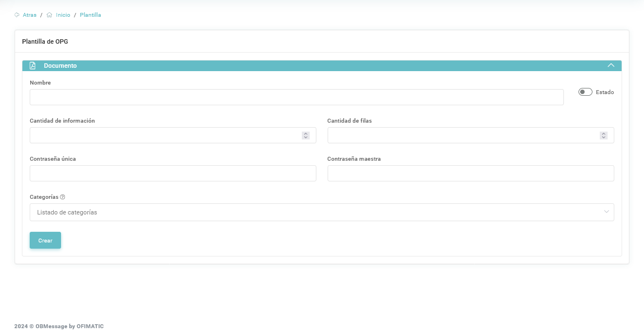Click the help icon next to Categorías
This screenshot has height=336, width=644.
(x=63, y=197)
